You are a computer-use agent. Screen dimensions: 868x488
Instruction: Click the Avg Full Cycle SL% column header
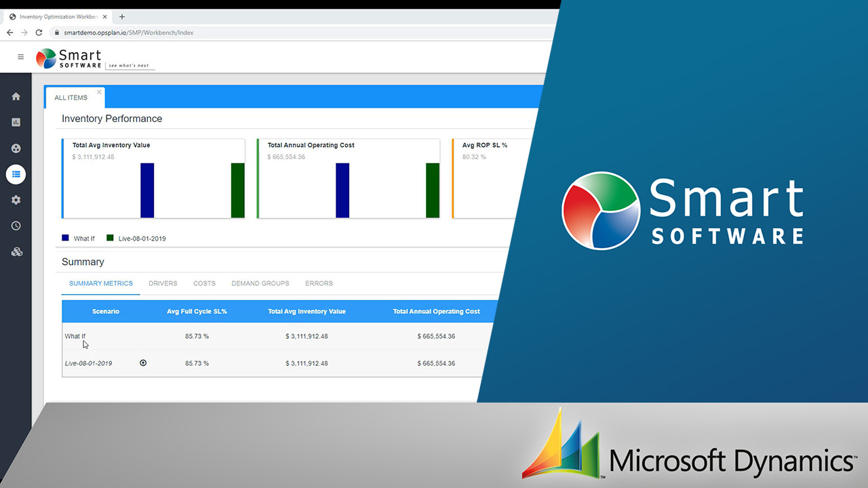pos(197,312)
